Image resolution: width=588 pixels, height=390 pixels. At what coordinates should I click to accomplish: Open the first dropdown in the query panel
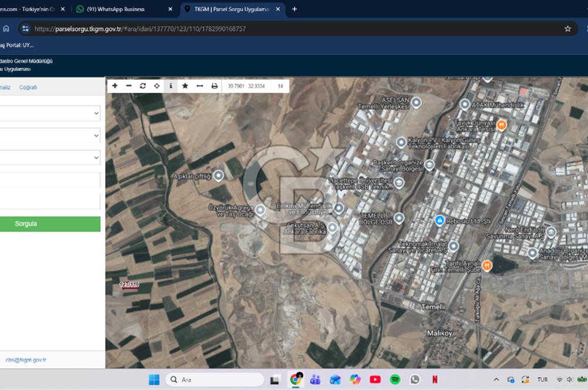point(50,113)
